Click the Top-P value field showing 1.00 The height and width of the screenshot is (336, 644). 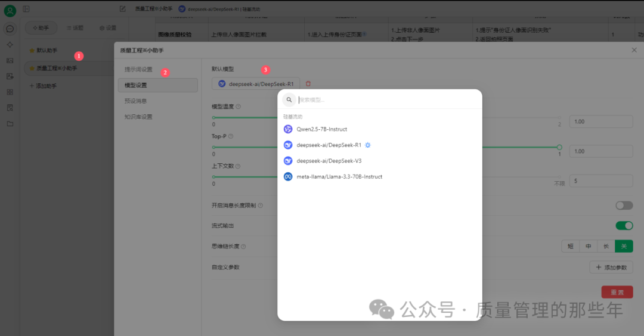[601, 151]
